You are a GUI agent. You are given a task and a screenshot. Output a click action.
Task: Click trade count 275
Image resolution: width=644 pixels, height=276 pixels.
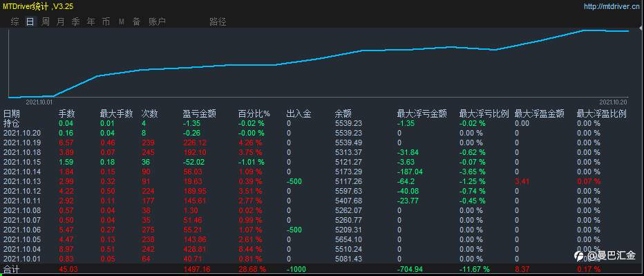pos(147,230)
